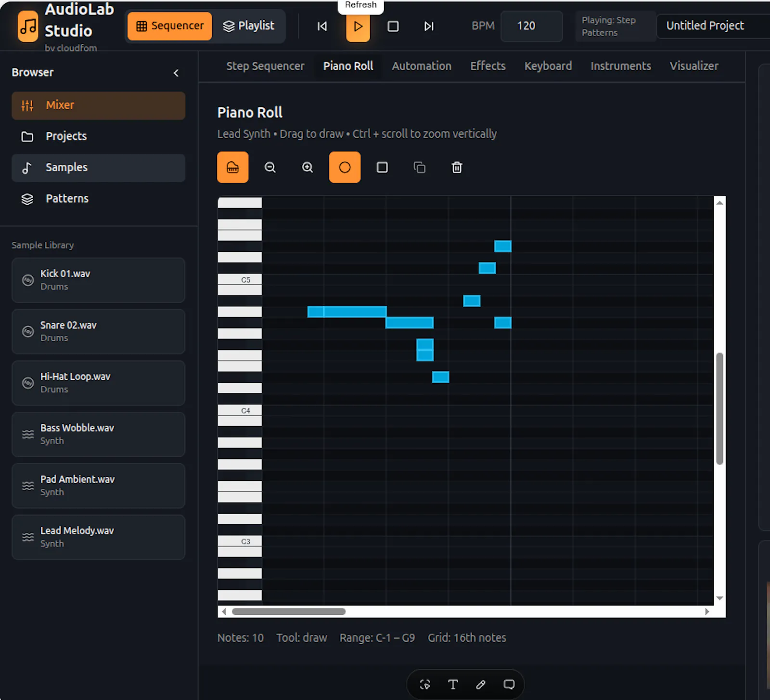Zoom in the piano roll
The width and height of the screenshot is (770, 700).
pos(308,168)
